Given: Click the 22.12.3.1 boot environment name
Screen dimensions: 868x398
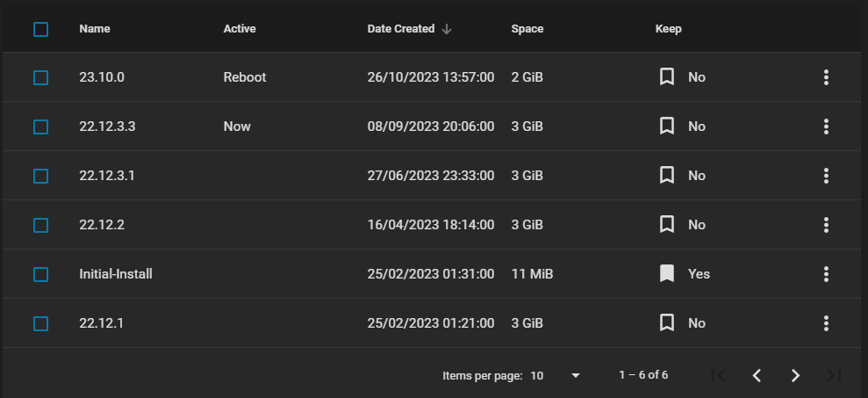Looking at the screenshot, I should pos(107,176).
